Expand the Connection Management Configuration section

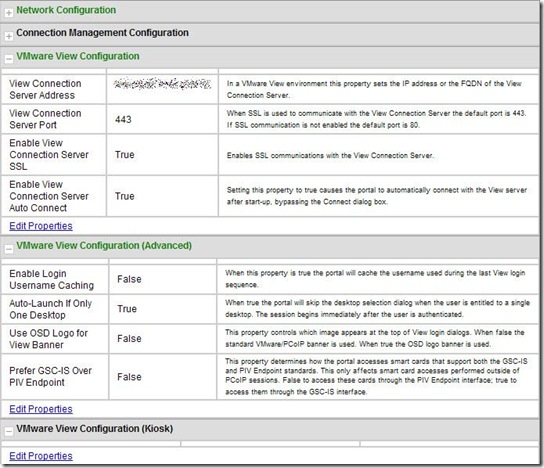[x=9, y=36]
